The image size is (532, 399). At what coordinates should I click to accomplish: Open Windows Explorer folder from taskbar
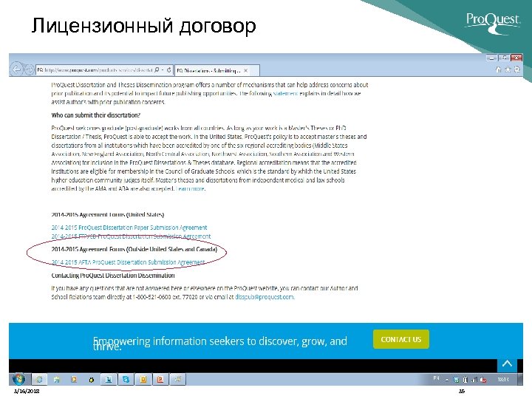tap(57, 379)
